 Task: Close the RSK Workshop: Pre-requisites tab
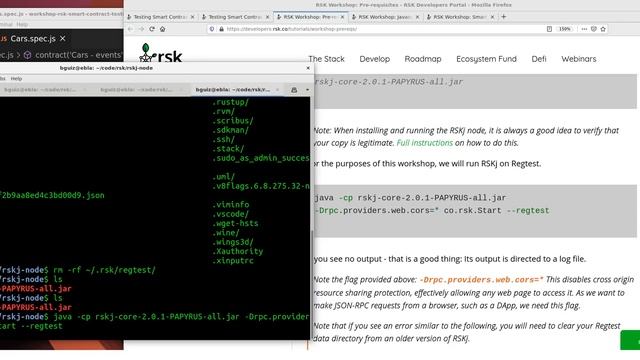[x=342, y=17]
